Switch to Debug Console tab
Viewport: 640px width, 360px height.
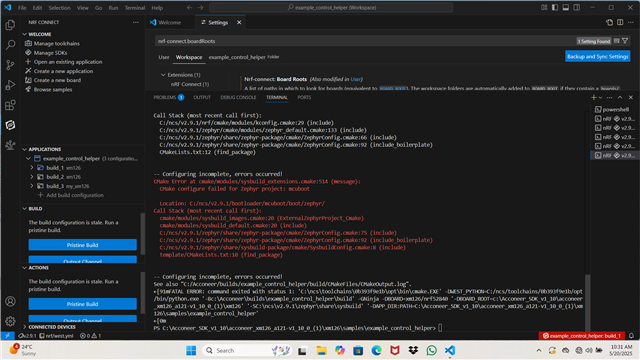click(x=238, y=97)
